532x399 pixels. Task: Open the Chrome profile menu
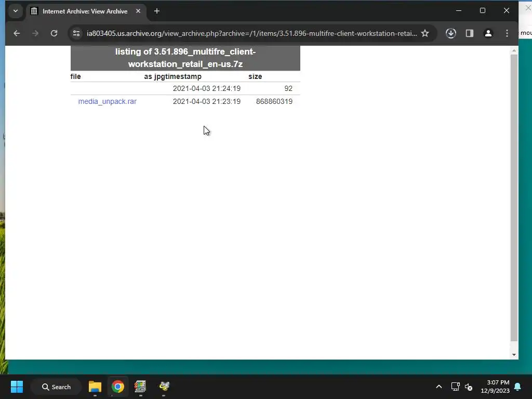(488, 33)
